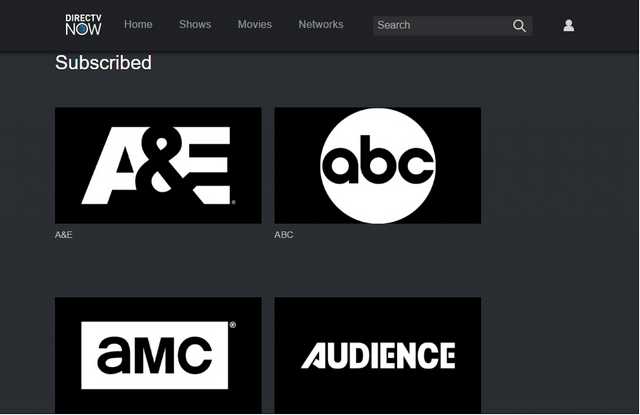Click the A&E text label
Screen dimensions: 640x415
[64, 235]
